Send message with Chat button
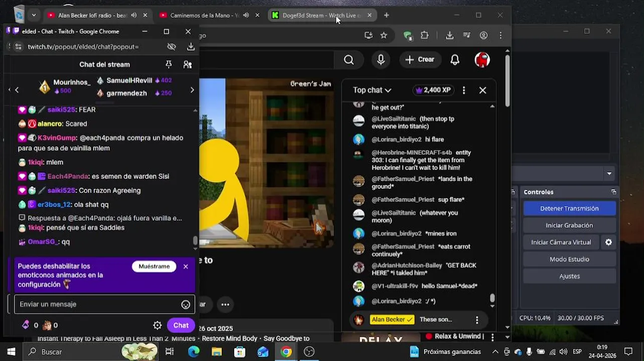 [181, 325]
